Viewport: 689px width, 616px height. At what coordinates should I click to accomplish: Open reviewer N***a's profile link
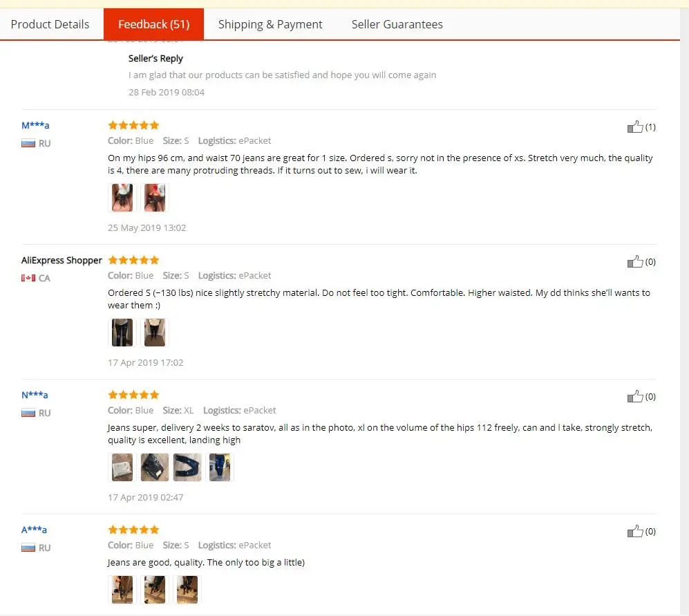(x=35, y=395)
